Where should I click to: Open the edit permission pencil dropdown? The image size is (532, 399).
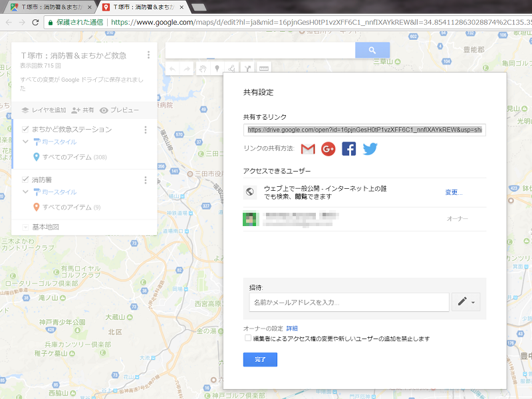pos(466,302)
